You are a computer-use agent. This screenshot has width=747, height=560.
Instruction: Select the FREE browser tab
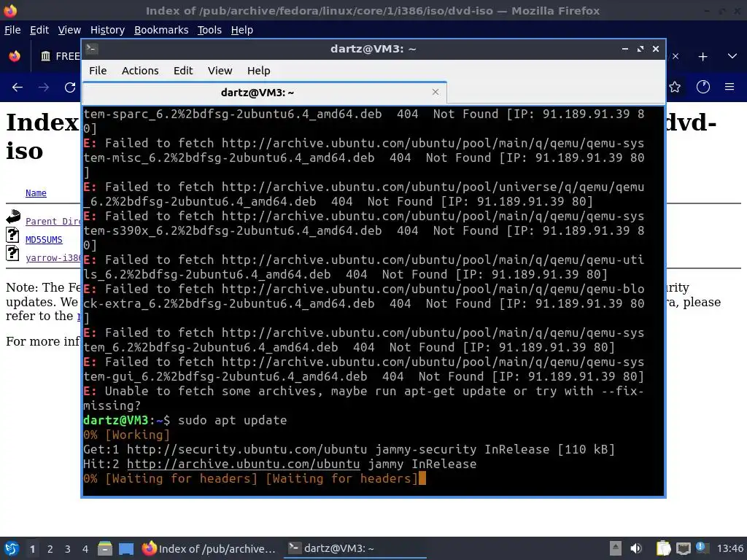pos(60,56)
